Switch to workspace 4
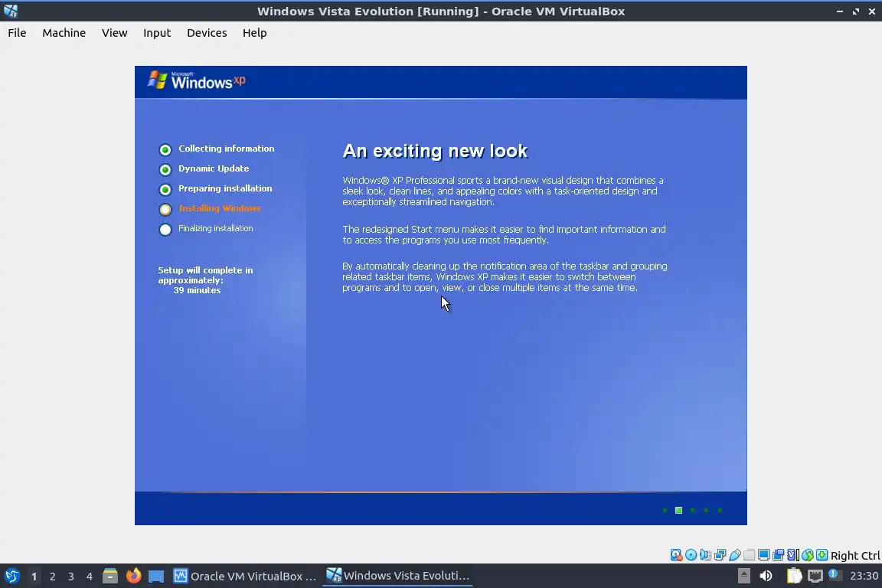The width and height of the screenshot is (882, 588). click(90, 577)
